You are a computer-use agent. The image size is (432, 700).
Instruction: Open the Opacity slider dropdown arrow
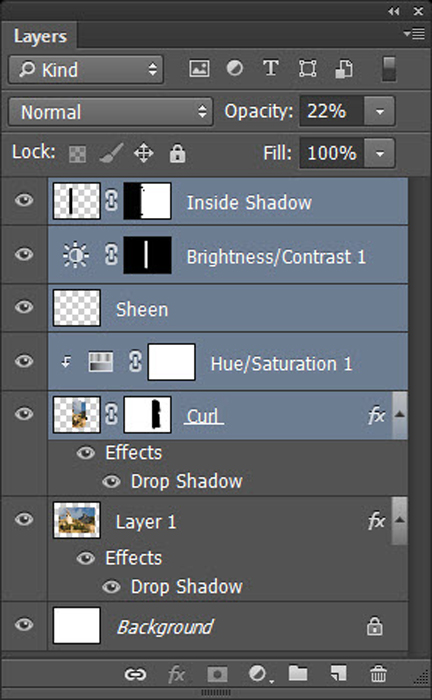[x=379, y=111]
